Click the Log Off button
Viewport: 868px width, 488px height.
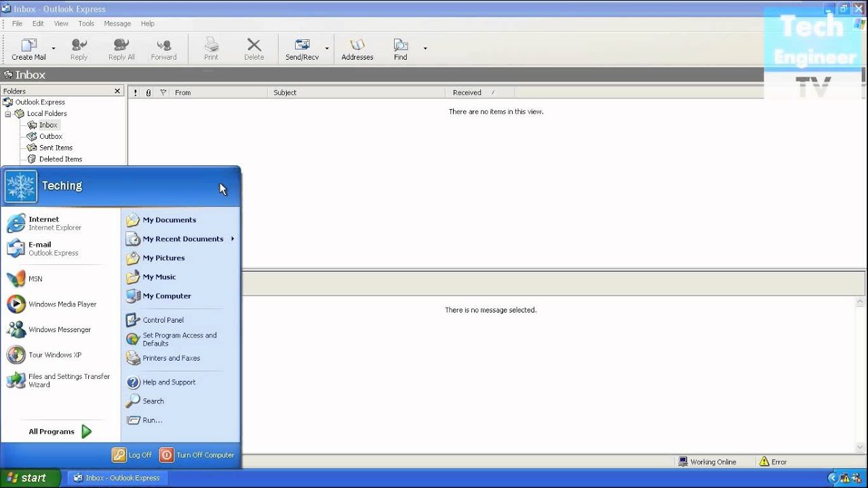point(133,455)
